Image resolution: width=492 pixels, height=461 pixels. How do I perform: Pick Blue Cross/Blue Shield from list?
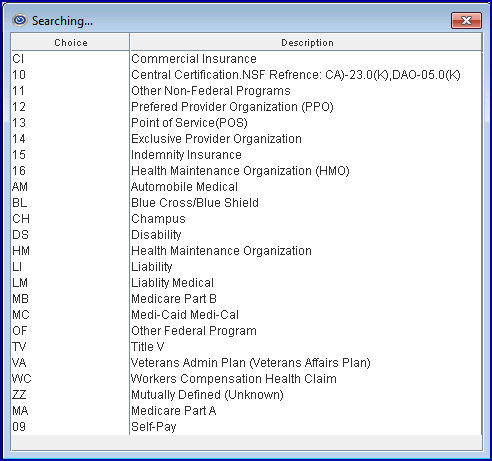(x=247, y=203)
